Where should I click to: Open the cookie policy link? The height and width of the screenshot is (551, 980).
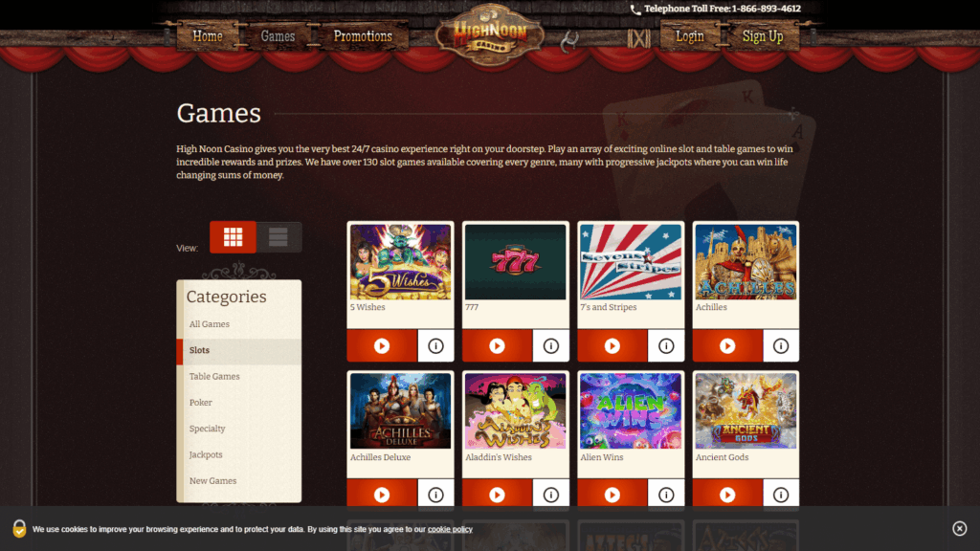(x=450, y=529)
